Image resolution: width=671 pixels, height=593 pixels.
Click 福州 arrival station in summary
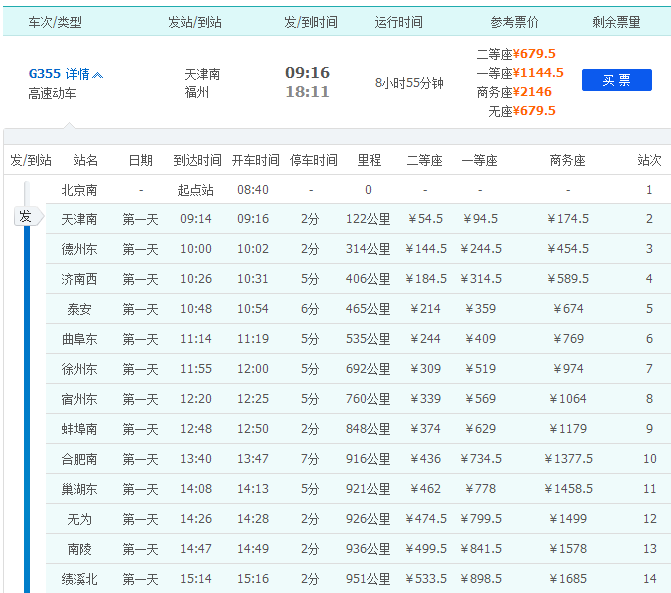pyautogui.click(x=196, y=92)
